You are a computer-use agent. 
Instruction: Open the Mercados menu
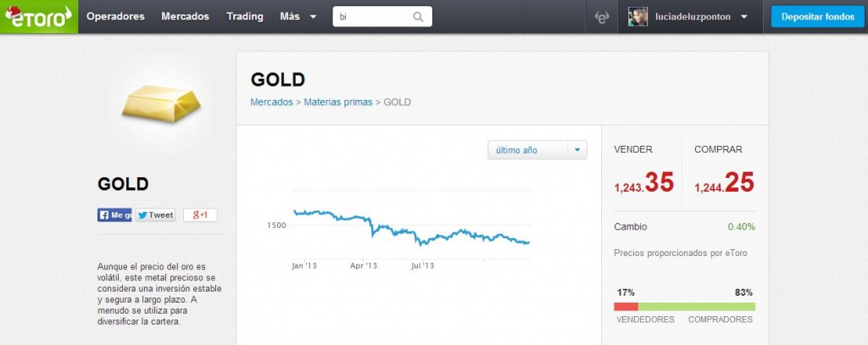tap(186, 17)
